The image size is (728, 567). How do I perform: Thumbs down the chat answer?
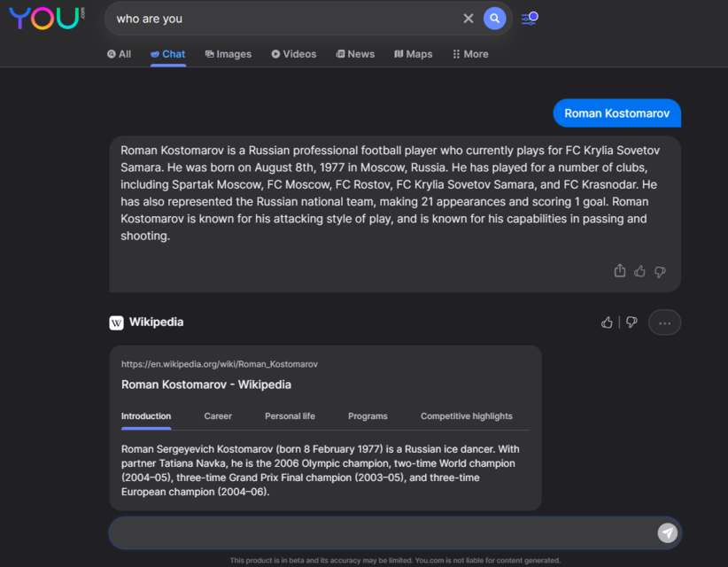point(660,272)
